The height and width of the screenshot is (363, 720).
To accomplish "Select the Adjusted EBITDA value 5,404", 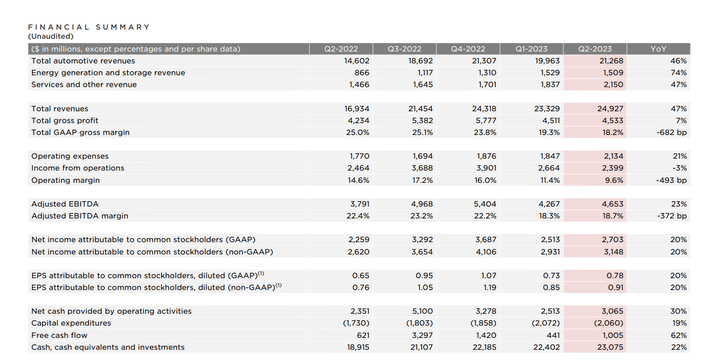I will pyautogui.click(x=485, y=204).
